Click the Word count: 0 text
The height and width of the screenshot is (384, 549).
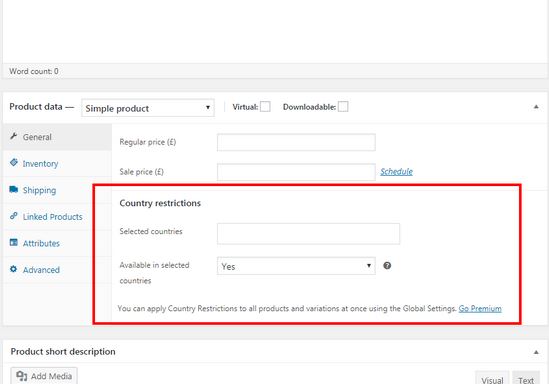[x=34, y=71]
